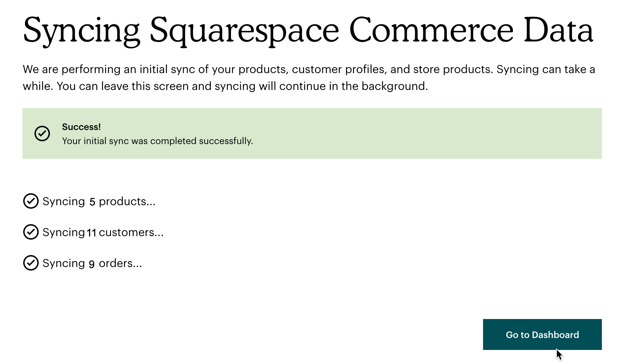This screenshot has width=630, height=364.
Task: Click the number 9 in orders row
Action: 92,264
